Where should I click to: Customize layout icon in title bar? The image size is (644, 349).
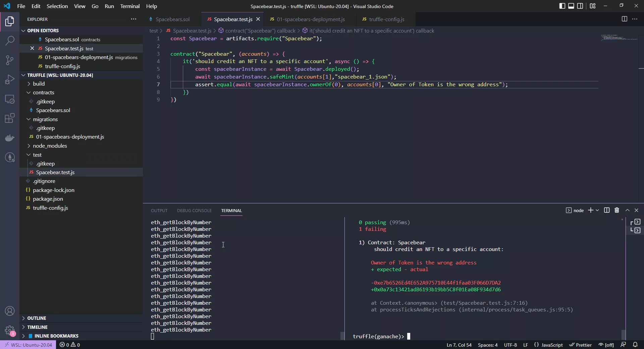click(593, 6)
